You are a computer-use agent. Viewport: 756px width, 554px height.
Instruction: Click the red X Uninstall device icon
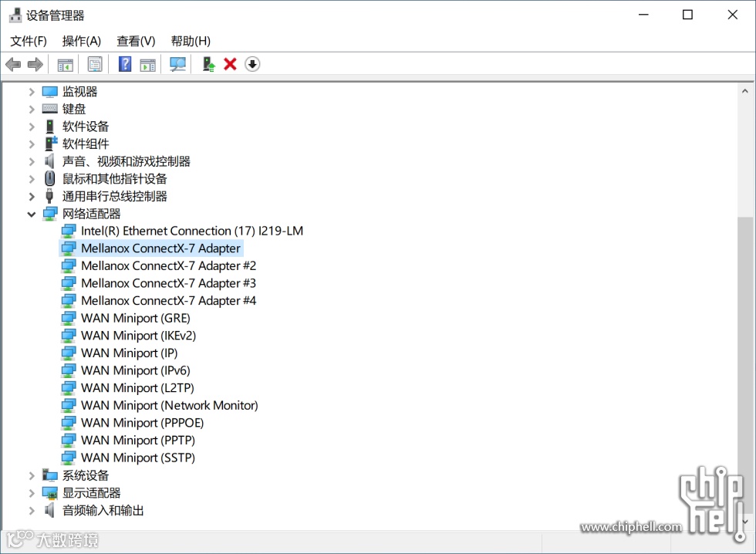point(230,64)
